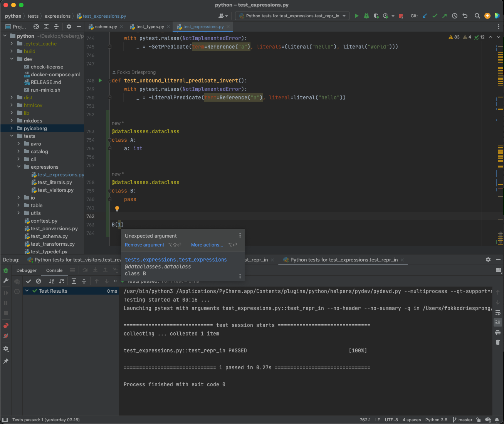
Task: Print console output with printer icon
Action: point(498,332)
